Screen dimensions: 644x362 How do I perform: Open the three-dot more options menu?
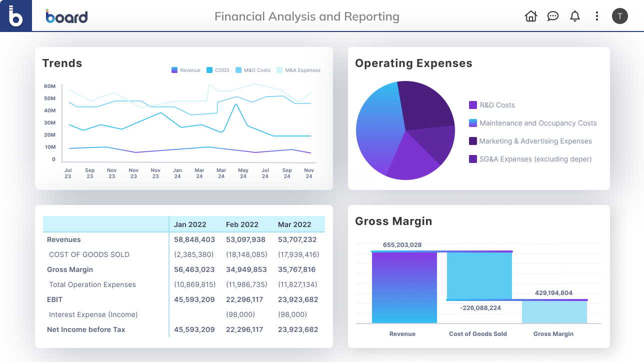coord(596,16)
